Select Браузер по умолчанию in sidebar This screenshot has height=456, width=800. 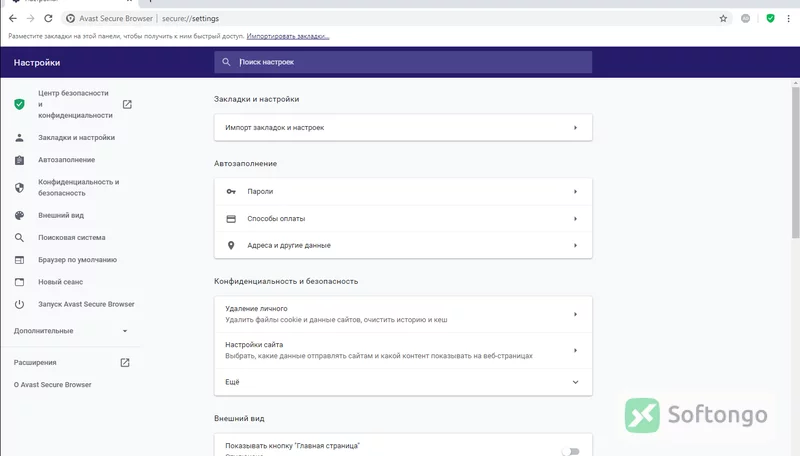(x=78, y=260)
